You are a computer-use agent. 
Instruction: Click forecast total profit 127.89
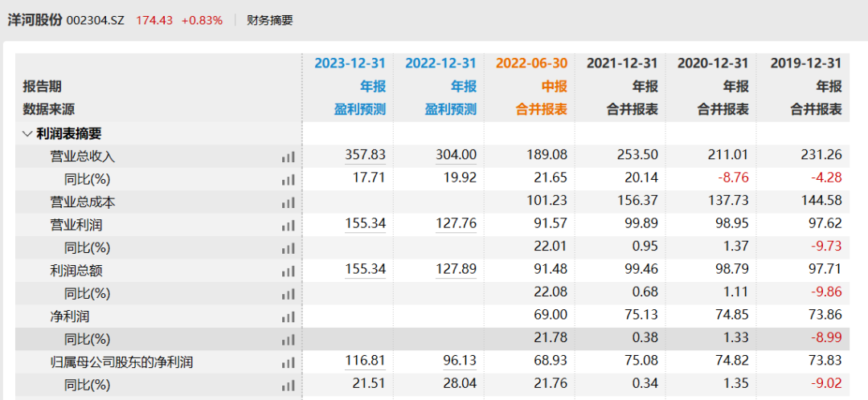(x=456, y=269)
